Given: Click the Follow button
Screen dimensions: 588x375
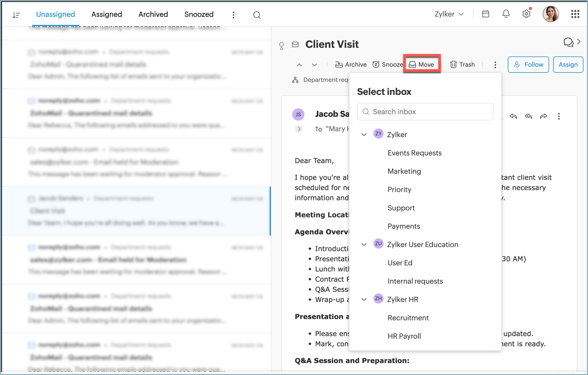Looking at the screenshot, I should coord(528,65).
